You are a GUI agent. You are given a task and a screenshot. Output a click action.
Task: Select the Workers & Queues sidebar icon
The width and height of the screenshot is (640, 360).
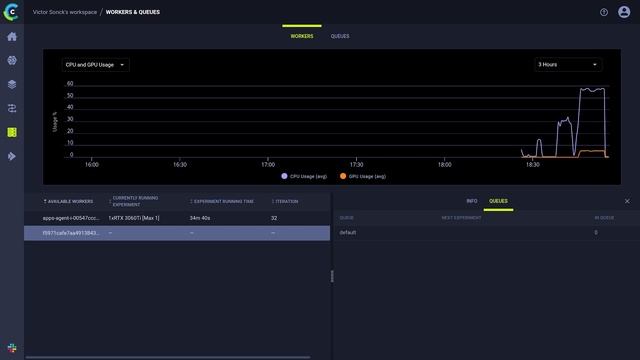12,132
